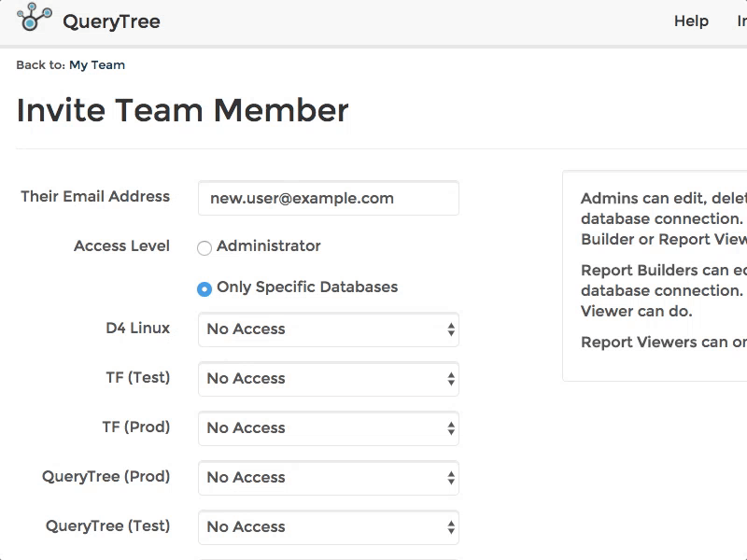The height and width of the screenshot is (560, 747).
Task: Click the QueryTree brand name
Action: point(111,21)
